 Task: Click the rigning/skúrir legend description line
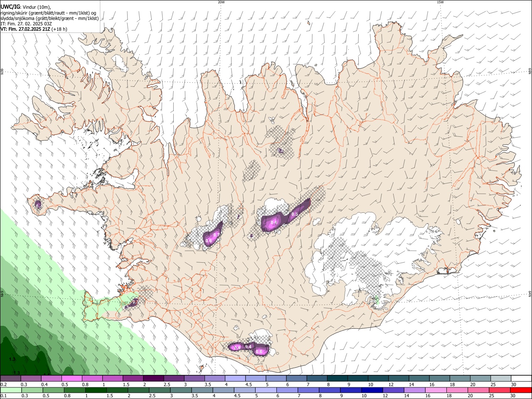(x=48, y=13)
